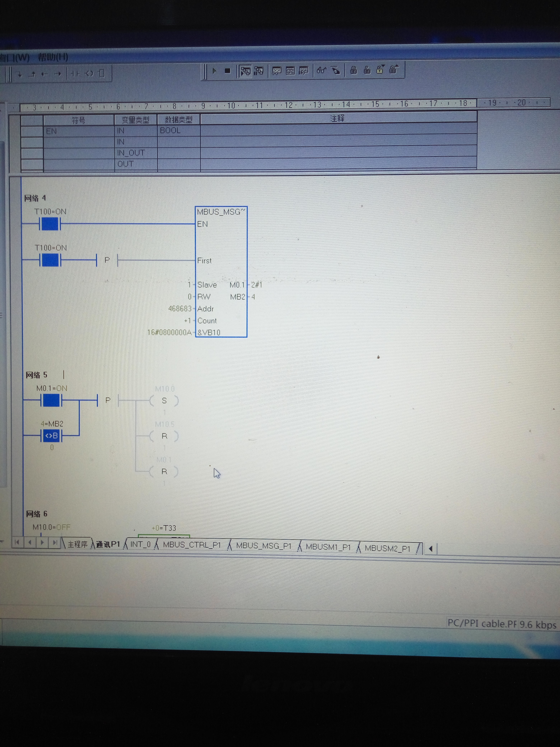Click the glasses Single Read icon
This screenshot has height=747, width=560.
(321, 70)
